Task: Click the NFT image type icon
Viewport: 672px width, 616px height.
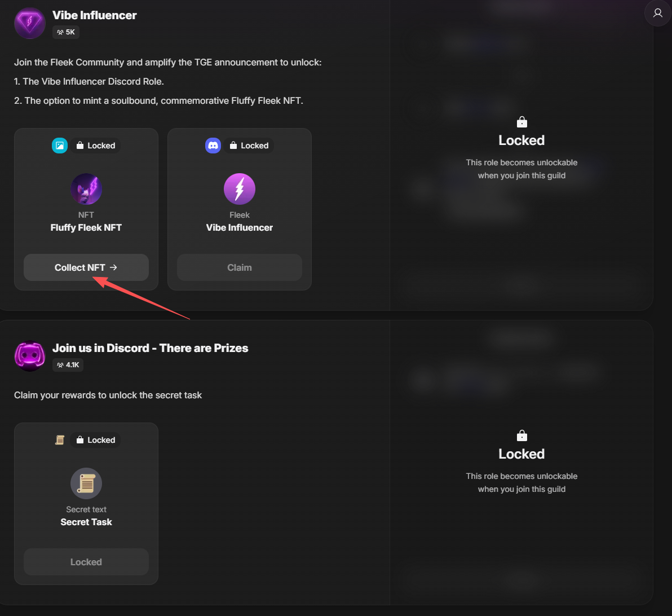Action: click(x=60, y=146)
